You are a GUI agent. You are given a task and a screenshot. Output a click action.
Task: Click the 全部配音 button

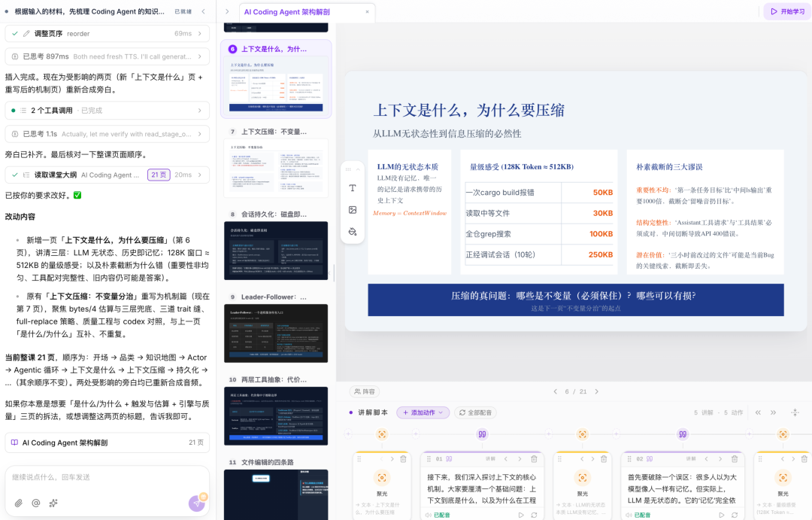point(475,412)
